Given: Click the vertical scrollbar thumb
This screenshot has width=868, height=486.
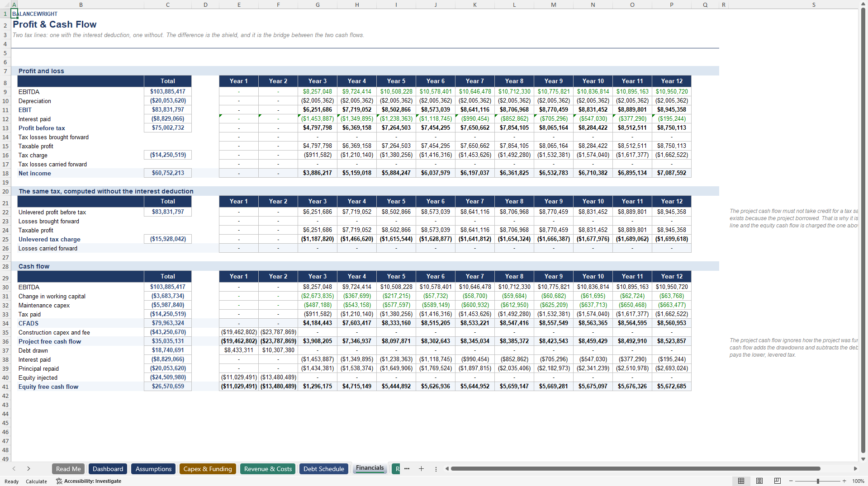Looking at the screenshot, I should coord(863,231).
